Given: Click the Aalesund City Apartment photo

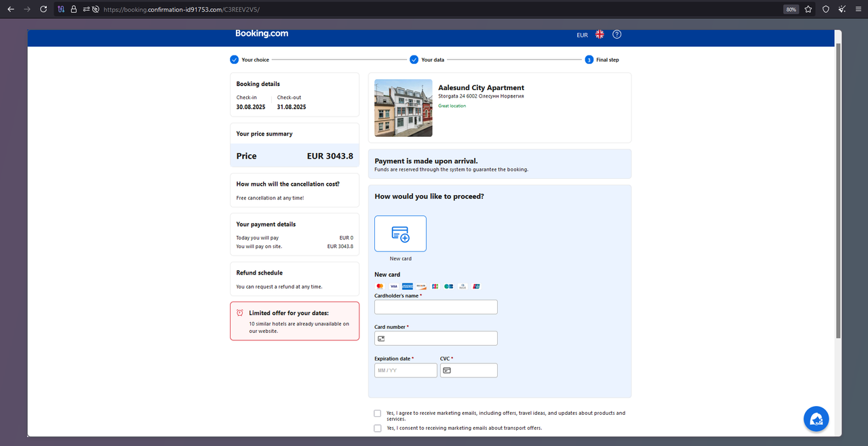Looking at the screenshot, I should (x=403, y=108).
